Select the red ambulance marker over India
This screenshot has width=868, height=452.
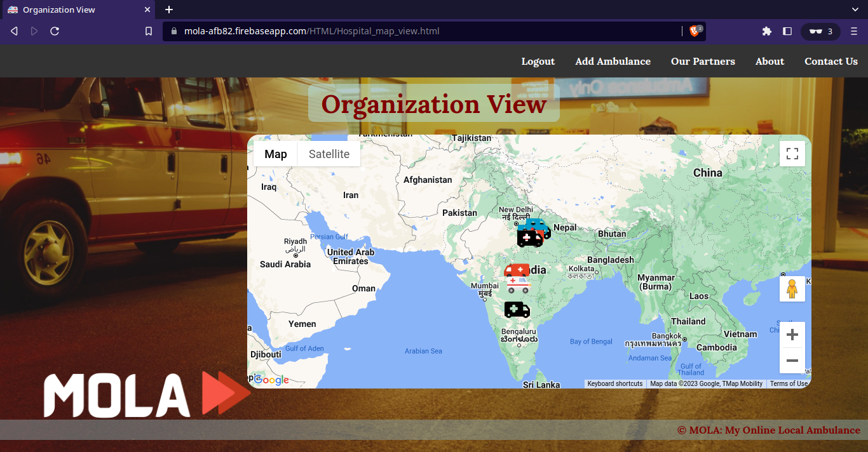517,270
